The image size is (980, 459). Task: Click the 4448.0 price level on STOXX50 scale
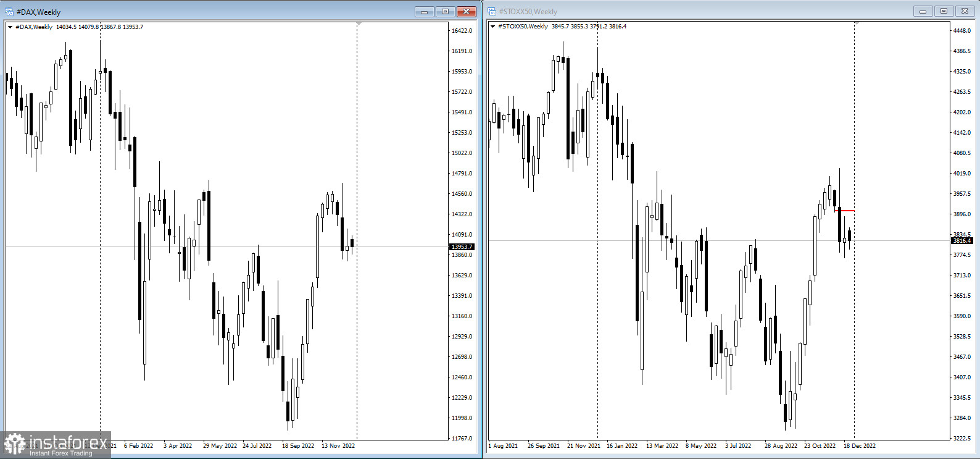(x=961, y=30)
